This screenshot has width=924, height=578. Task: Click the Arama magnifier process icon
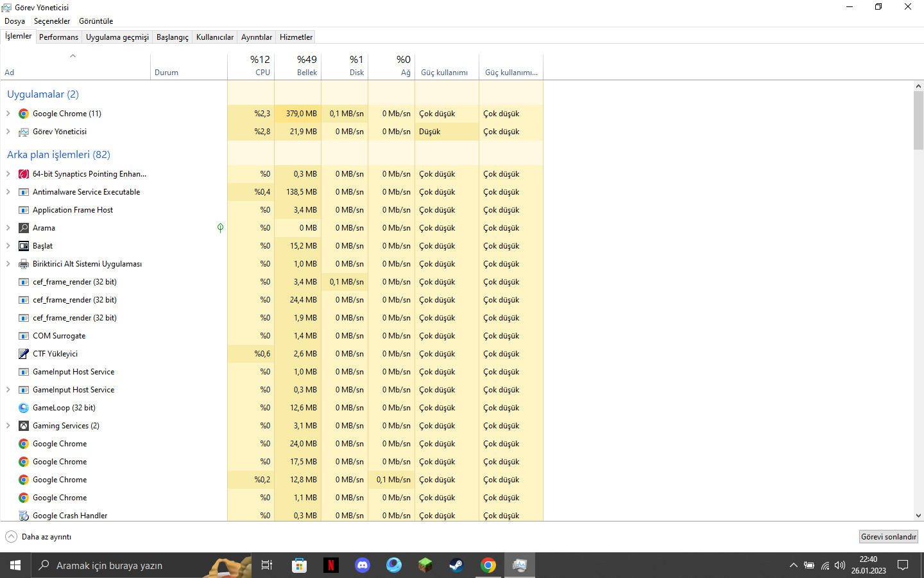(24, 228)
